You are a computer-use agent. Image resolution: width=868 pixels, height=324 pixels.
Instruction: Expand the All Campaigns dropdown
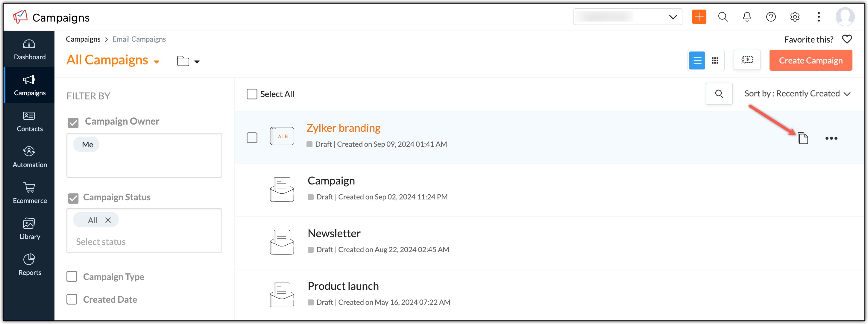coord(156,62)
